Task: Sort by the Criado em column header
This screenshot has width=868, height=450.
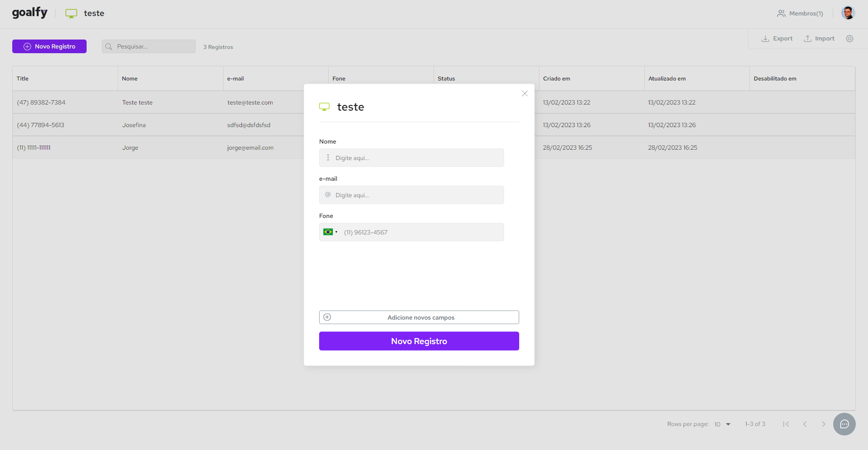Action: 556,79
